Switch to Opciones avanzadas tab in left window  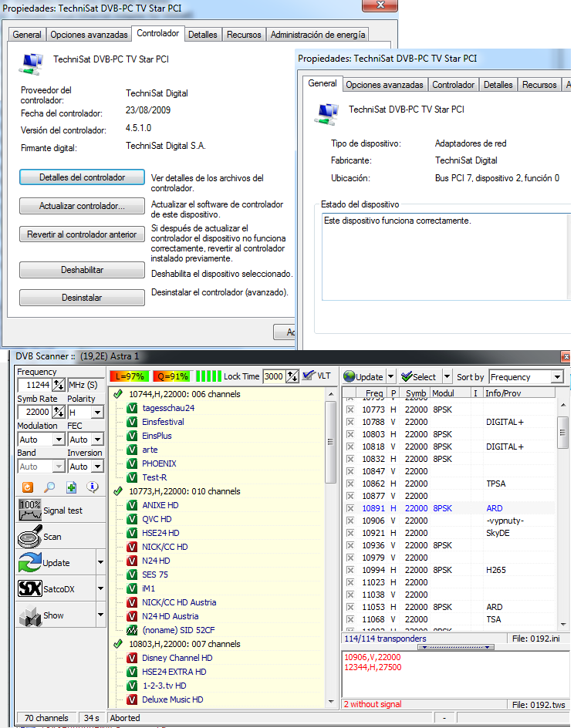(x=89, y=35)
